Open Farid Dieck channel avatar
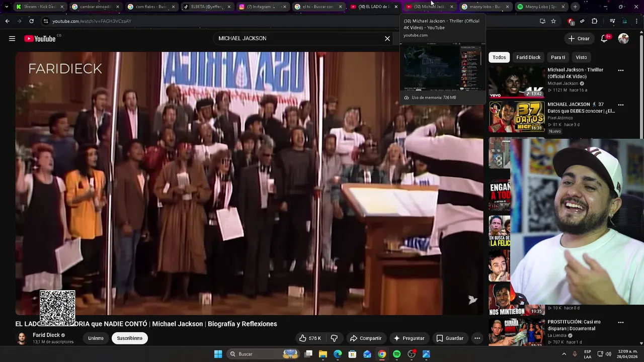Viewport: 644px width, 362px height. click(x=22, y=338)
